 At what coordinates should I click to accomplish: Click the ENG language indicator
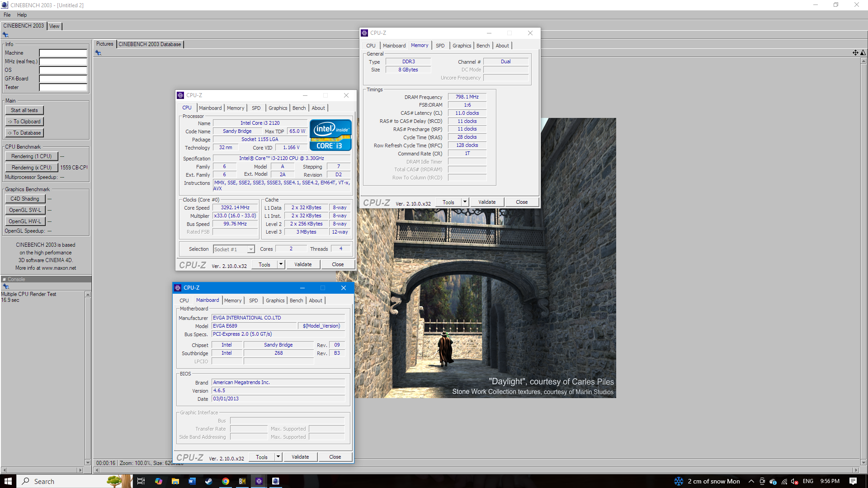tap(808, 481)
